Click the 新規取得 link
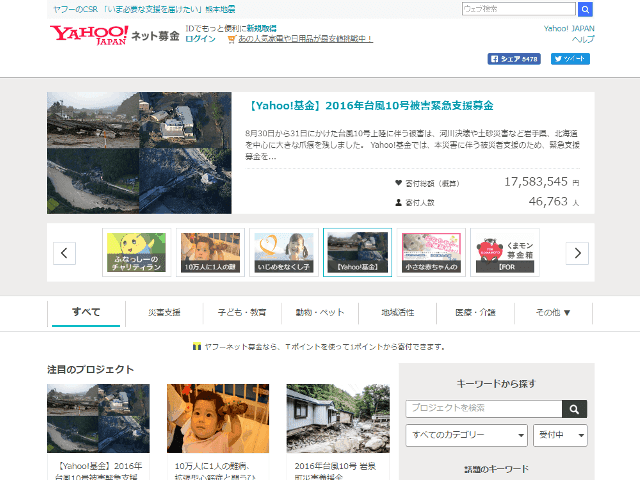This screenshot has height=480, width=640. click(x=262, y=28)
